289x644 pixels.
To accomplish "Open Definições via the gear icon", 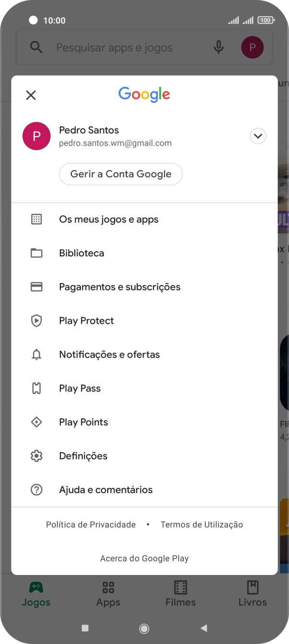I will pos(36,456).
